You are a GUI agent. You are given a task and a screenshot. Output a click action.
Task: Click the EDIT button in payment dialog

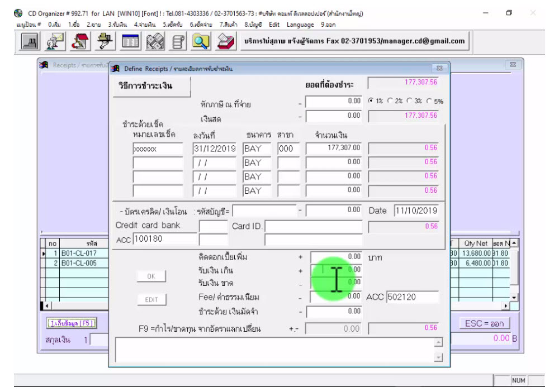pyautogui.click(x=152, y=300)
